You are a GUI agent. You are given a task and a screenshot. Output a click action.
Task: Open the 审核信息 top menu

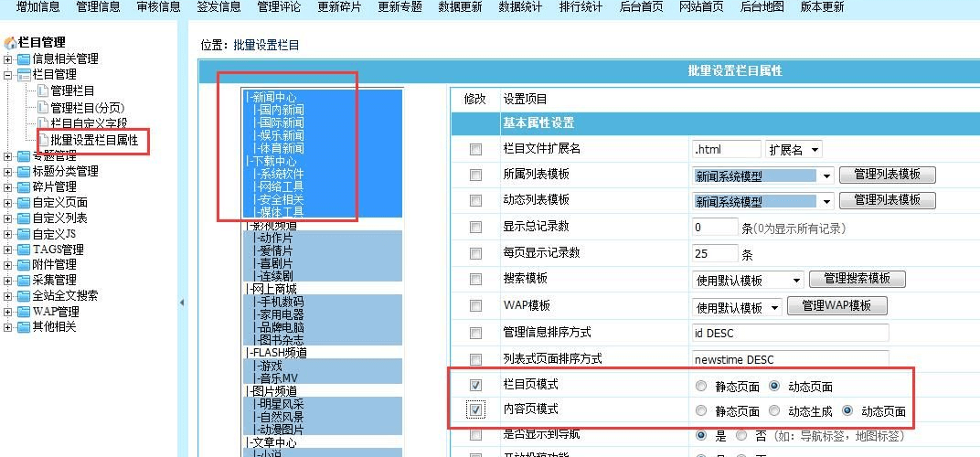159,7
